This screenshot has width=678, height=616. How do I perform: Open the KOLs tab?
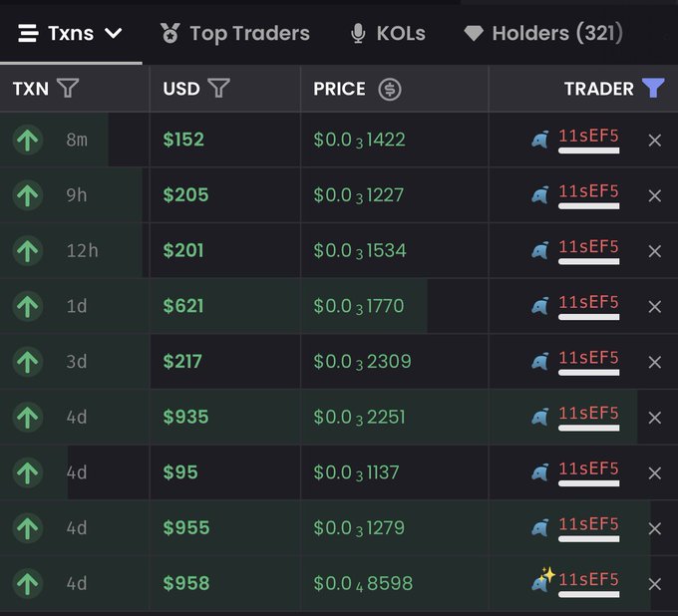coord(388,33)
